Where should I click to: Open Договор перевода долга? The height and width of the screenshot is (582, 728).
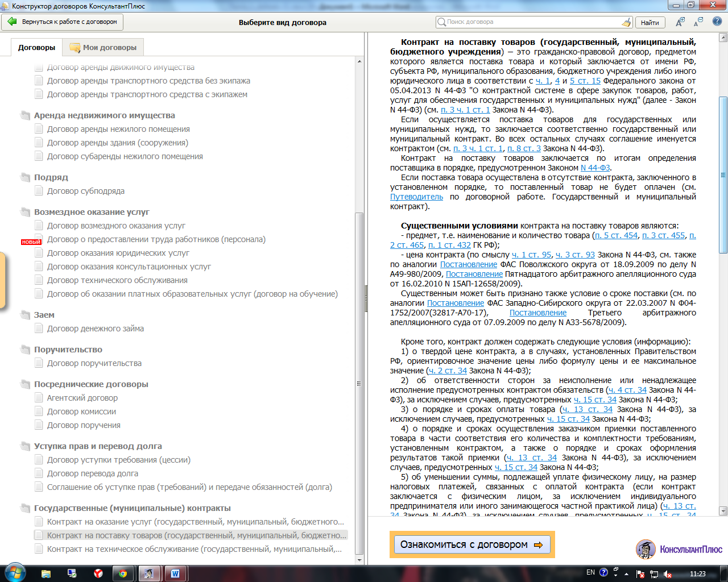pyautogui.click(x=93, y=473)
